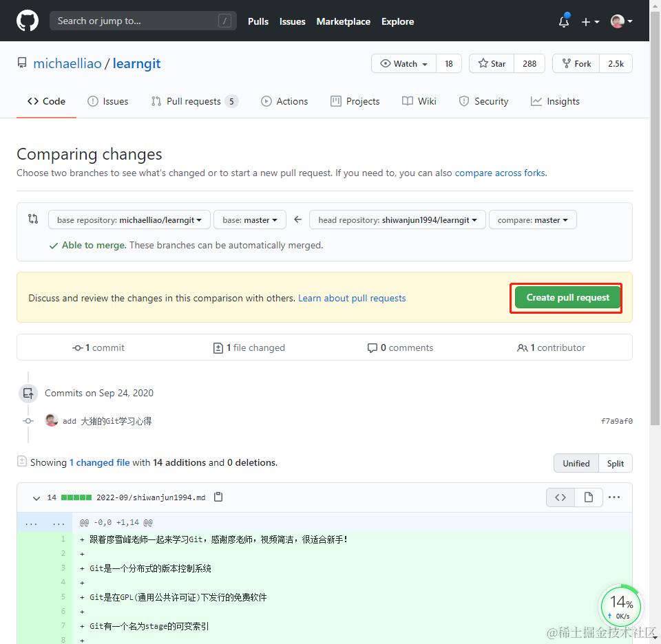661x644 pixels.
Task: Click the swap compare arrows icon
Action: (33, 219)
